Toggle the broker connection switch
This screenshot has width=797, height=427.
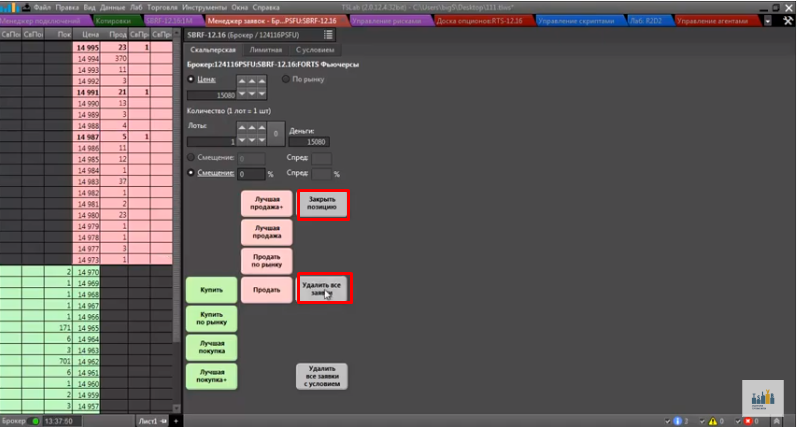click(34, 421)
